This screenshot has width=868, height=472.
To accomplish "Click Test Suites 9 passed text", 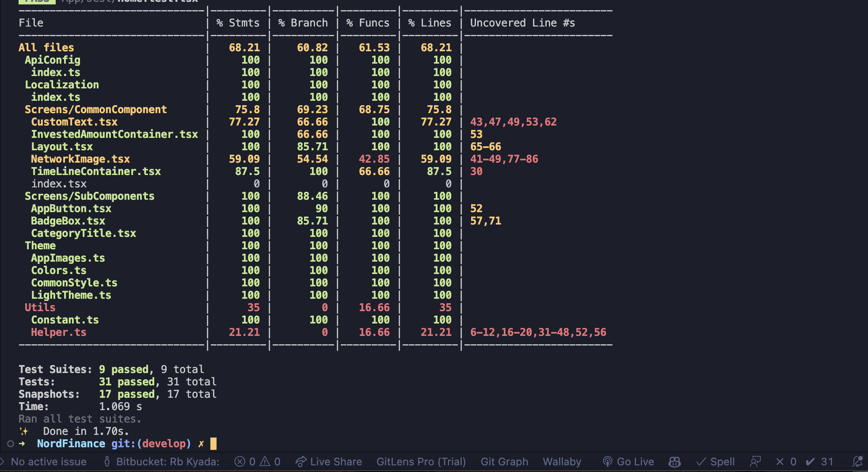I will pyautogui.click(x=124, y=369).
